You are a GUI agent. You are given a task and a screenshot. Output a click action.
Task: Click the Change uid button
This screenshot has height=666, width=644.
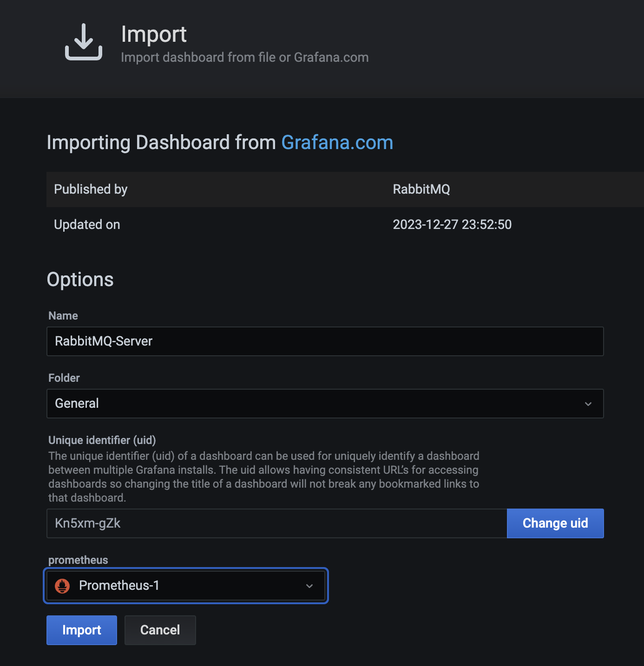click(555, 523)
